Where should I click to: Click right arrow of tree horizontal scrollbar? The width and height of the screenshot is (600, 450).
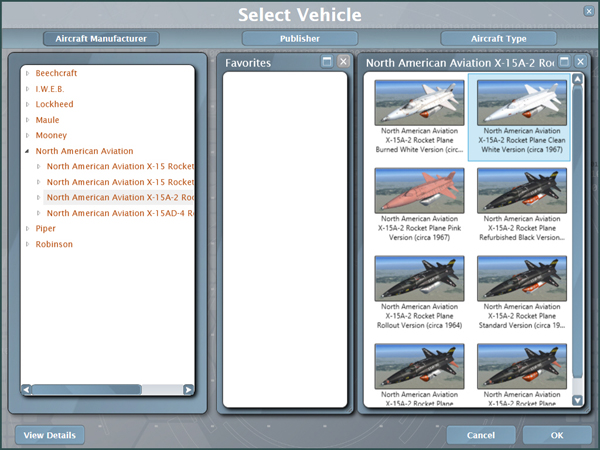point(188,390)
